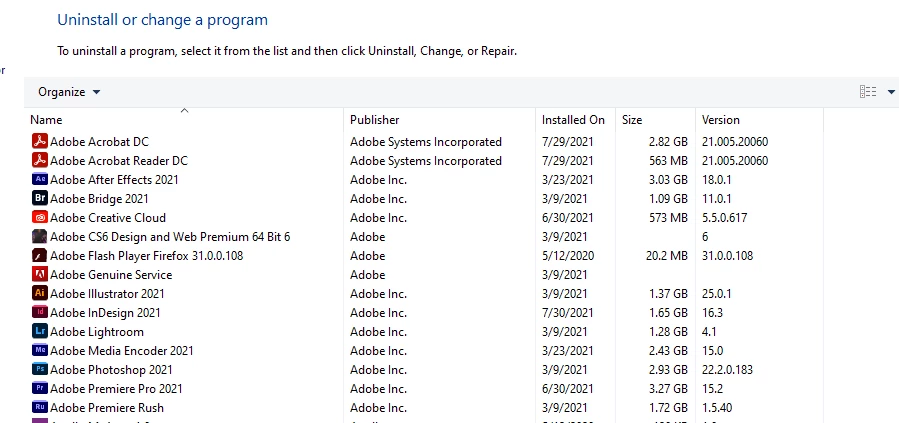The width and height of the screenshot is (899, 423).
Task: Select the Adobe Premiere Pro 2021 icon
Action: pos(40,389)
